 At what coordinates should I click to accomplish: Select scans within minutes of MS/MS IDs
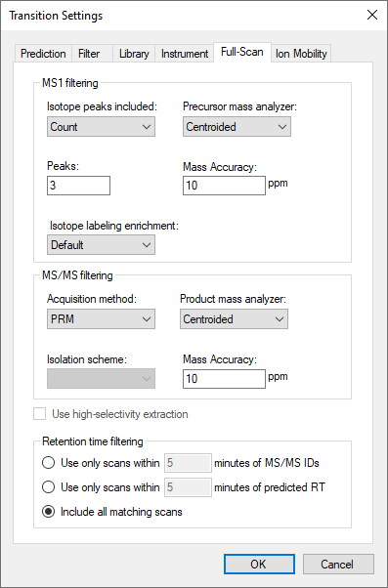point(49,463)
